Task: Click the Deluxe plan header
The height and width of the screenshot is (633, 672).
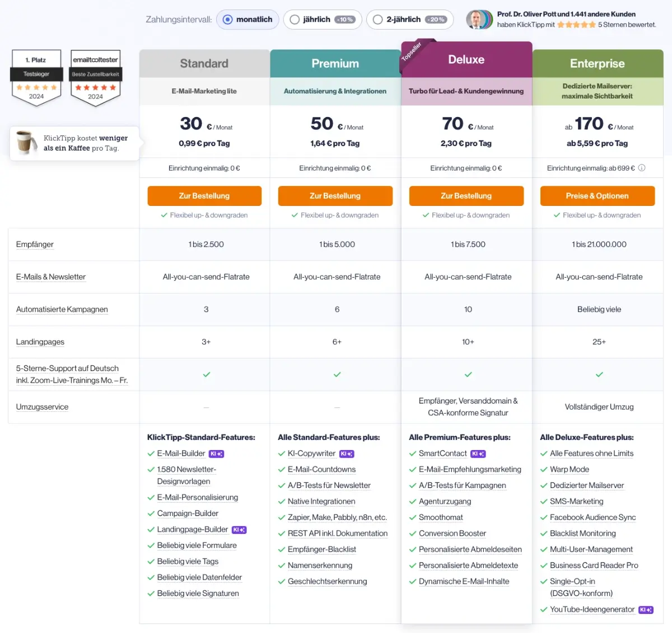Action: (x=466, y=60)
